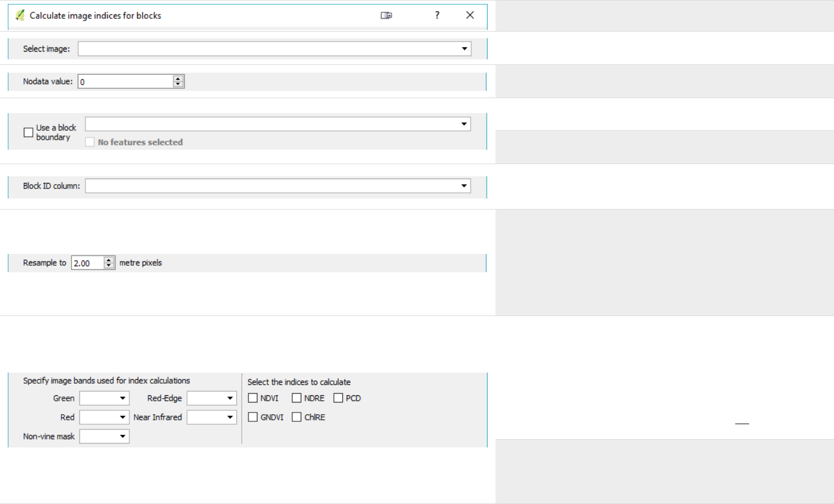The image size is (834, 504).
Task: Close the Calculate image indices dialog
Action: 470,16
